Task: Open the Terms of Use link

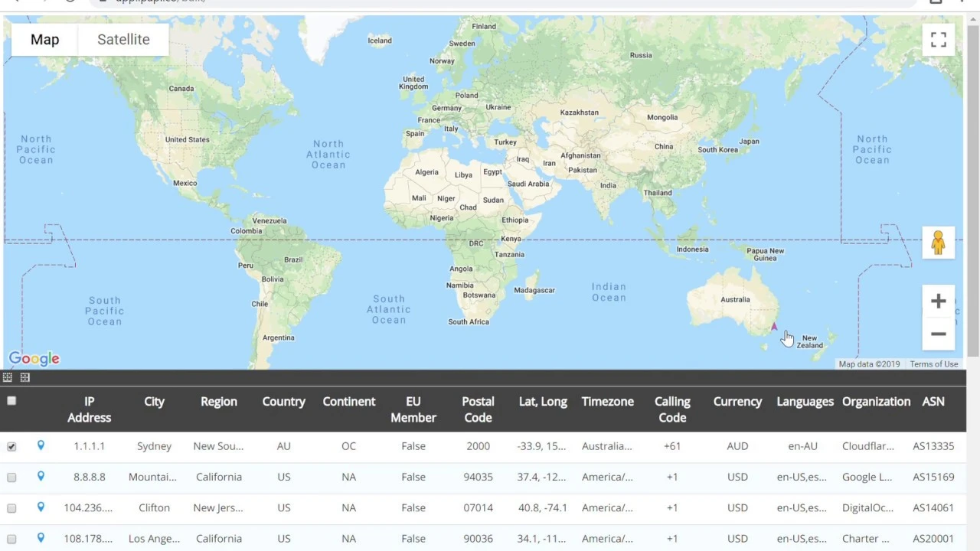Action: click(x=933, y=364)
